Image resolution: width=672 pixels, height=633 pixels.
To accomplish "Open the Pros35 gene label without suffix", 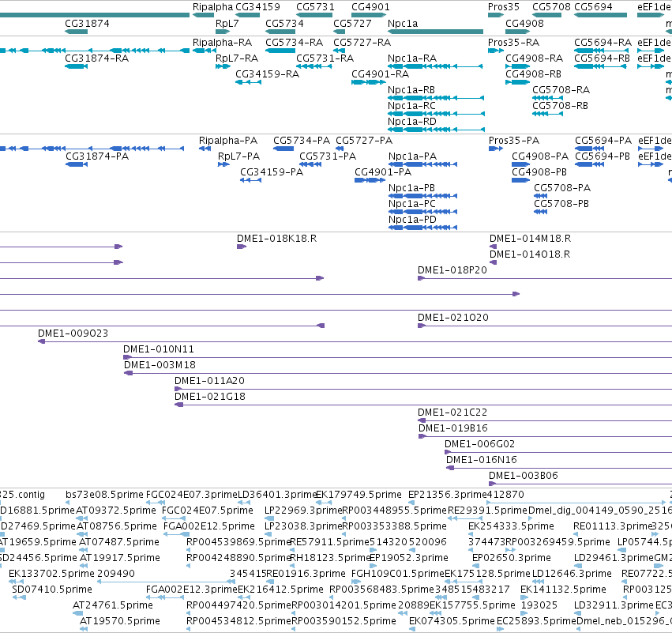I will [504, 7].
